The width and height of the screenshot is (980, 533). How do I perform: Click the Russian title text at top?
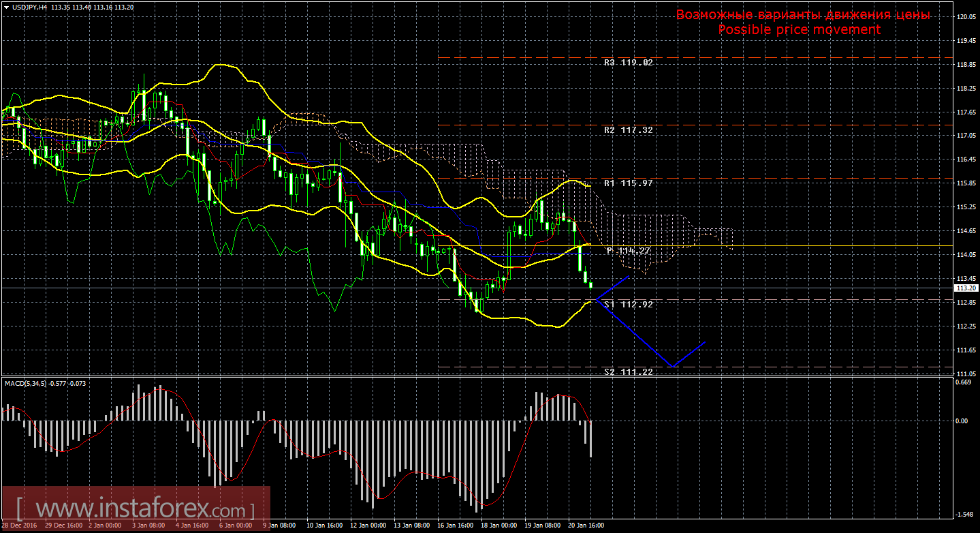(x=803, y=15)
